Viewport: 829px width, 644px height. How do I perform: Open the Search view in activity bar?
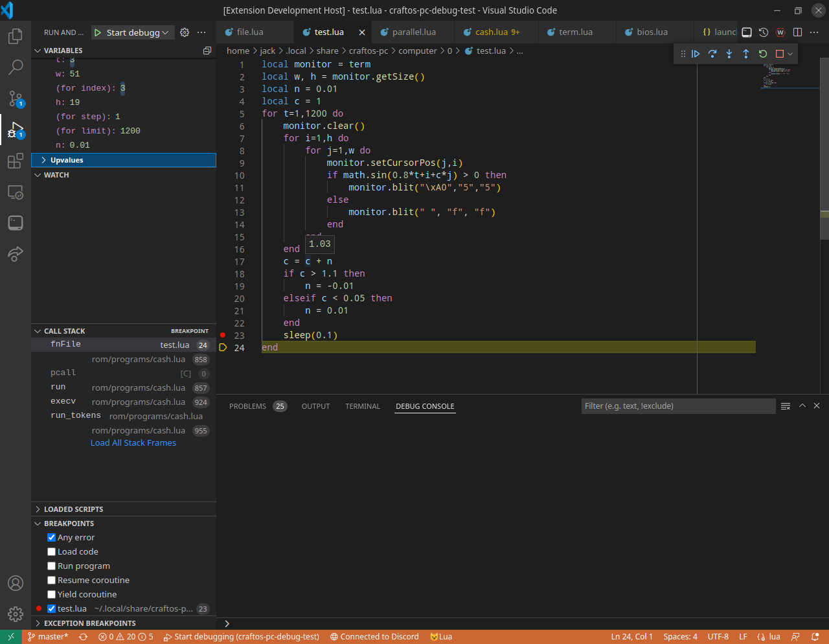pos(16,67)
